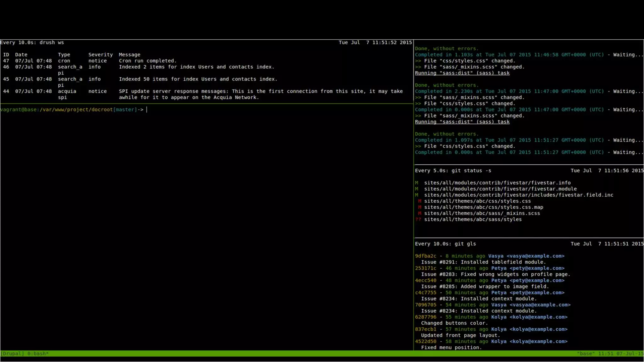
Task: Click vasya@example.com email in first commit
Action: 535,256
